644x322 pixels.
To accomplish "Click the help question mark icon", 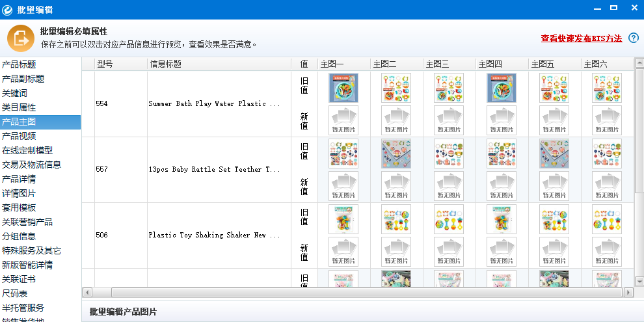I will click(x=634, y=38).
